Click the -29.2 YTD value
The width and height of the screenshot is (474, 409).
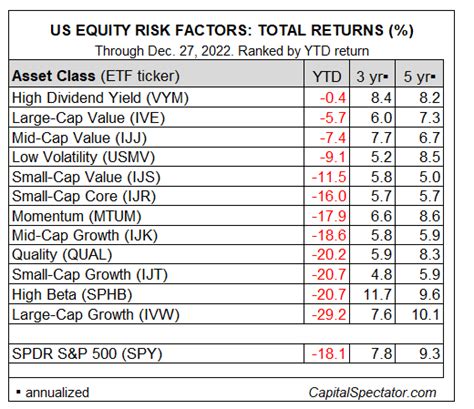(x=329, y=314)
